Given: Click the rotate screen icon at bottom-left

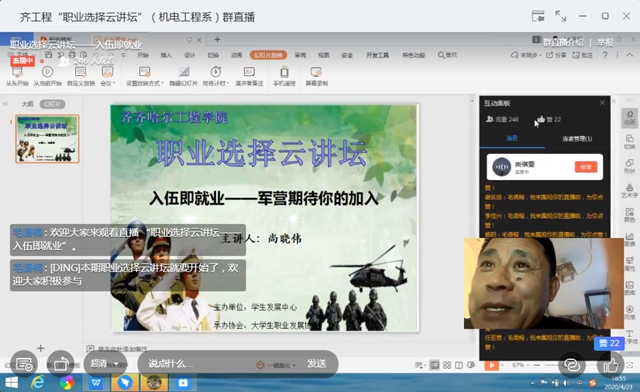Looking at the screenshot, I should click(x=60, y=364).
